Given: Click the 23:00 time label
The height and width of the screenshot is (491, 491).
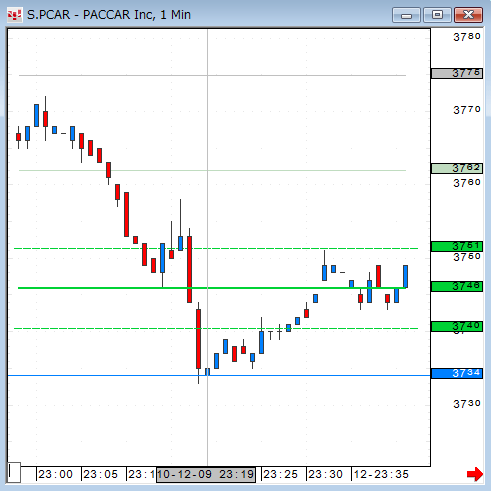Looking at the screenshot, I should point(55,474).
